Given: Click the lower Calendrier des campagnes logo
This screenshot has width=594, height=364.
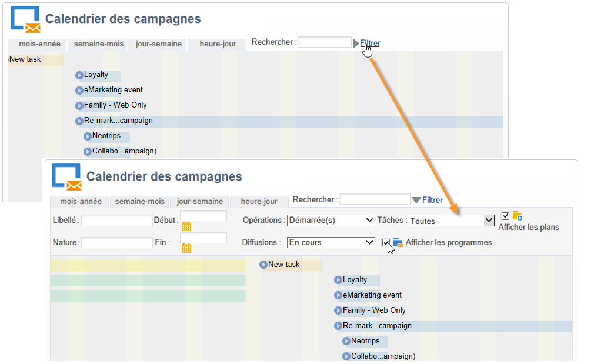Looking at the screenshot, I should pyautogui.click(x=66, y=177).
